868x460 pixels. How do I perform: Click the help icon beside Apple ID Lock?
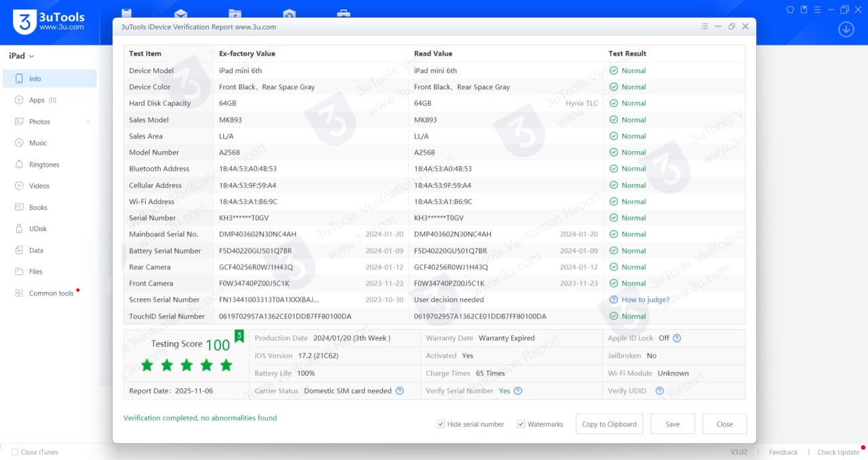click(x=677, y=338)
